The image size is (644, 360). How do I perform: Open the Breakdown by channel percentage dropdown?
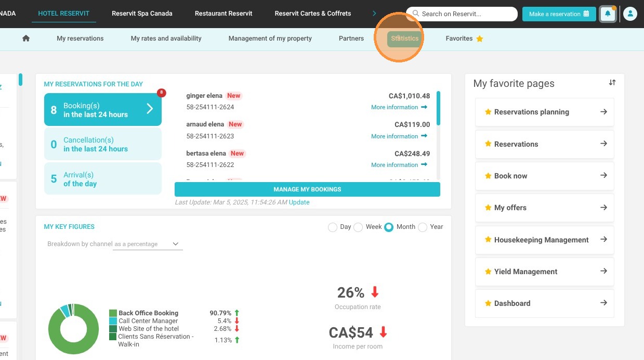tap(148, 244)
